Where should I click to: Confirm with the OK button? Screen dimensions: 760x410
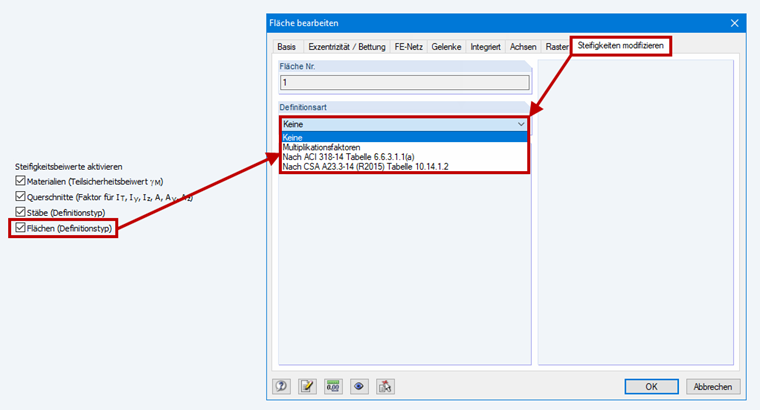tap(651, 387)
